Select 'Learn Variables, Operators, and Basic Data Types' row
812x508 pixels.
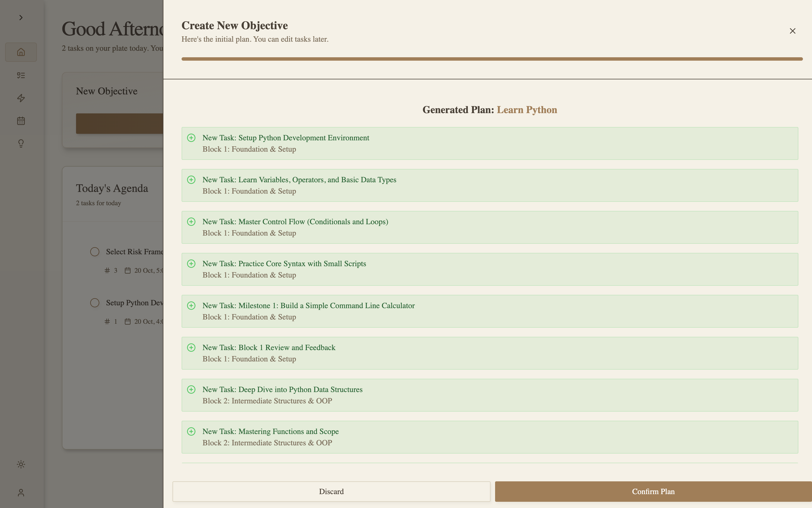point(489,185)
